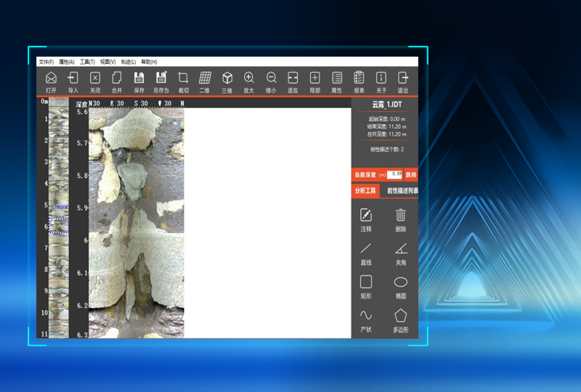This screenshot has height=392, width=581.
Task: Save the file with 保存 icon
Action: [139, 78]
